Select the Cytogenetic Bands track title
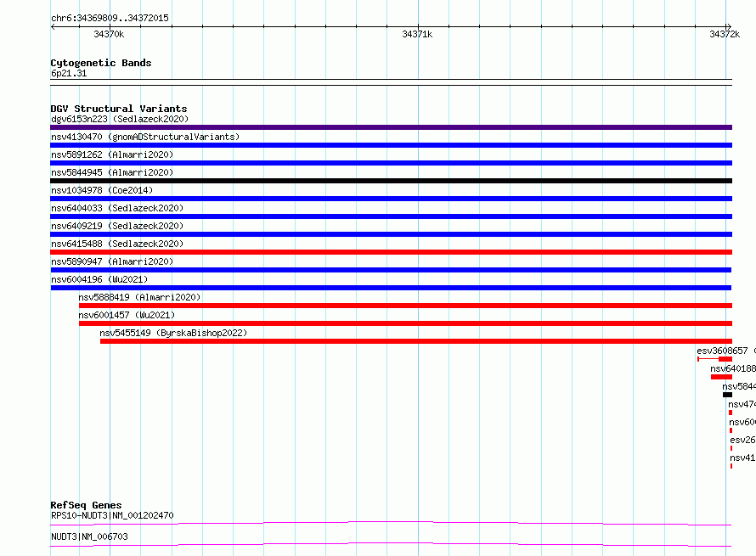Image resolution: width=756 pixels, height=556 pixels. pos(101,63)
